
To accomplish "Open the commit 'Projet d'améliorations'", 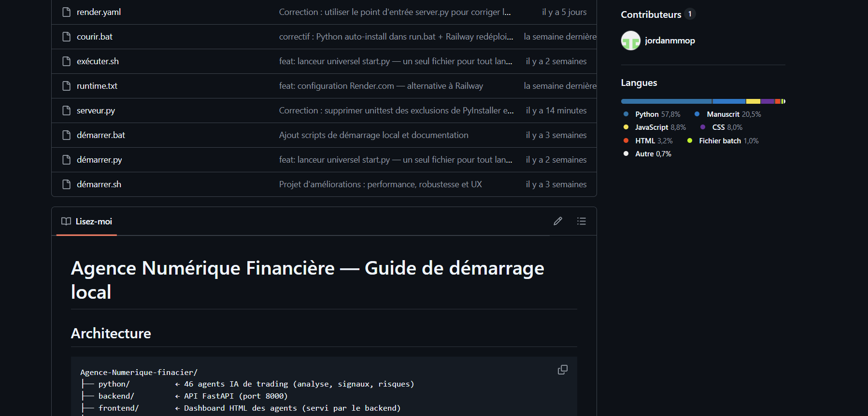I will [381, 184].
